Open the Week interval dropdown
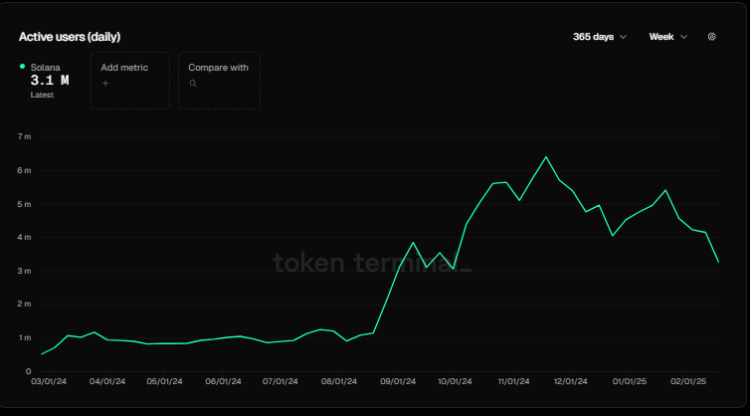The width and height of the screenshot is (750, 416). click(x=668, y=37)
